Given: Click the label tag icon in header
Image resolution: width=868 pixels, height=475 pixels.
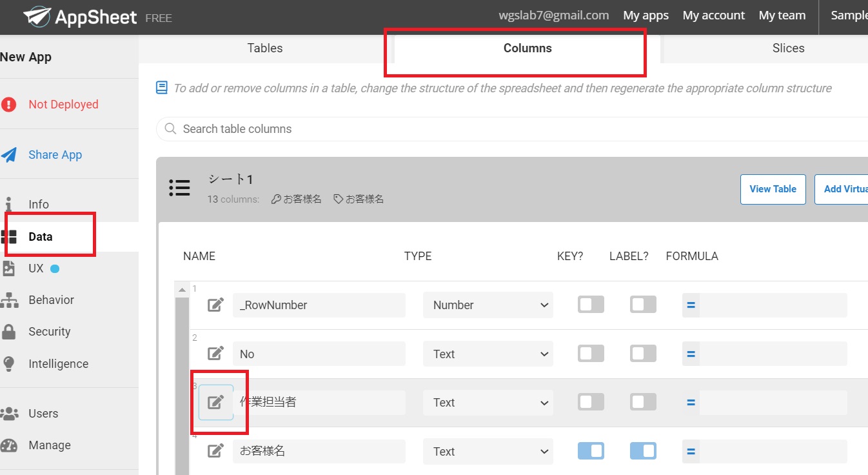Looking at the screenshot, I should click(x=338, y=199).
